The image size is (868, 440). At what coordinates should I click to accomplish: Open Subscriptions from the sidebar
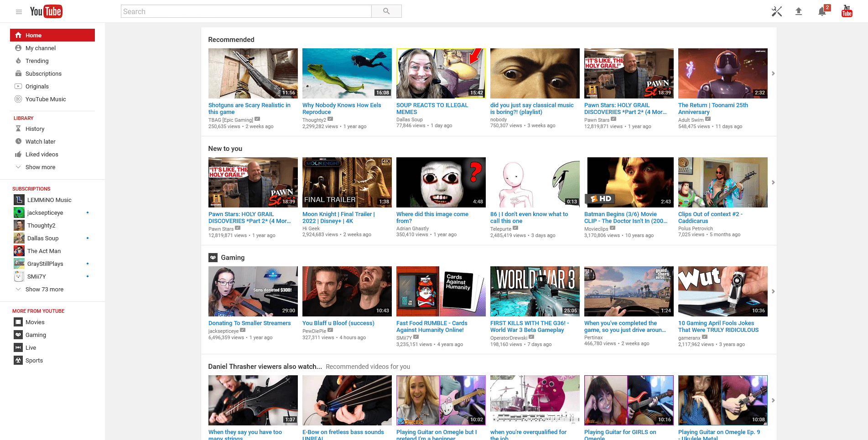click(x=52, y=73)
